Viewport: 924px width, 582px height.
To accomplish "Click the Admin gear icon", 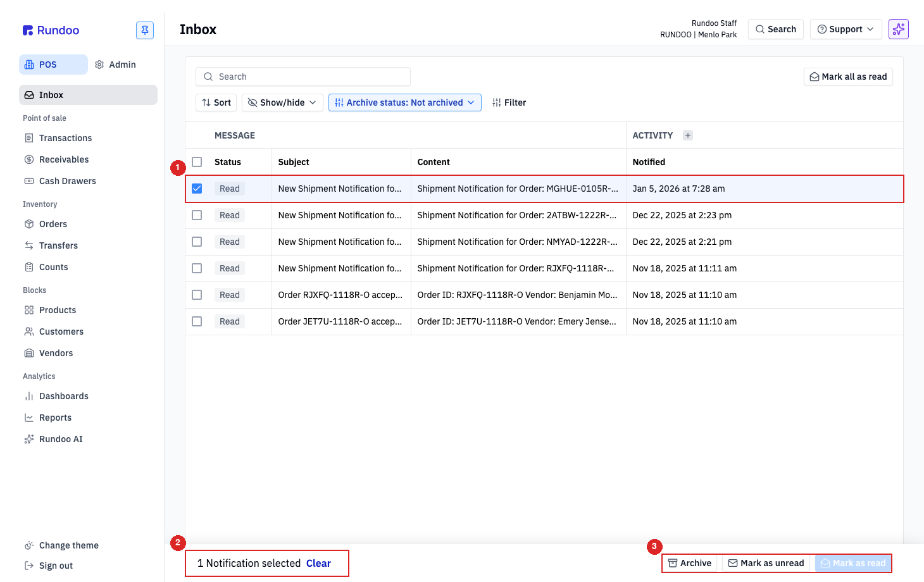I will point(99,65).
